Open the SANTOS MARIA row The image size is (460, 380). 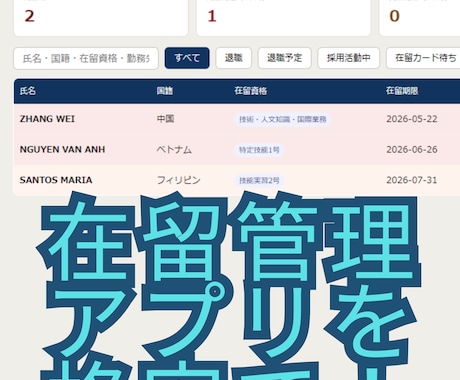pyautogui.click(x=237, y=180)
